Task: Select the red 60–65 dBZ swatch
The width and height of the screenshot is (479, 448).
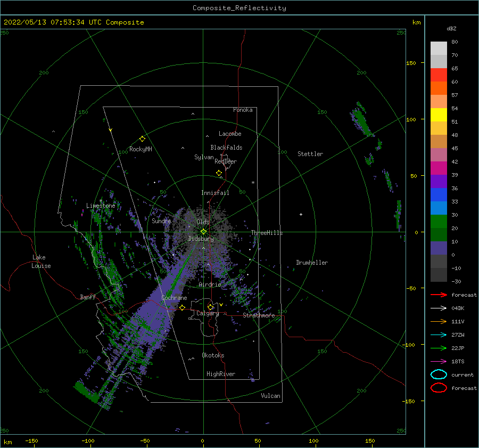Action: click(439, 75)
